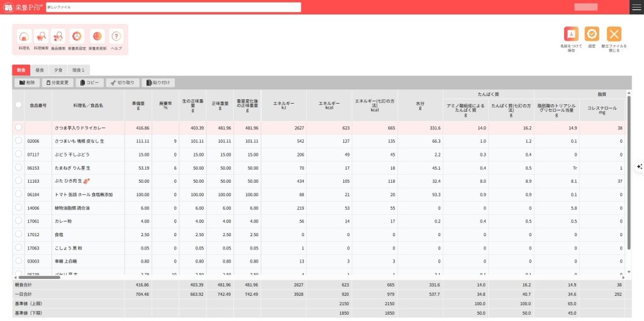Viewport: 644px width, 321px height.
Task: Click the 貼り付け paste button
Action: [x=158, y=82]
